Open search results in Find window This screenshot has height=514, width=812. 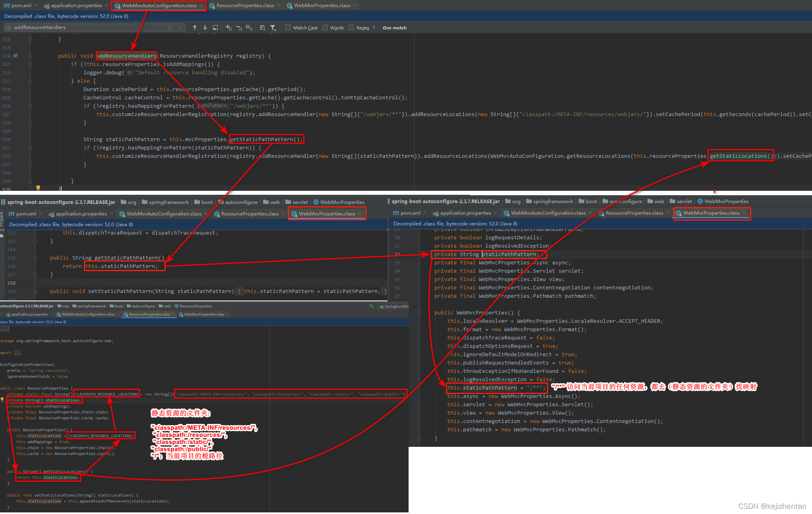pos(215,27)
